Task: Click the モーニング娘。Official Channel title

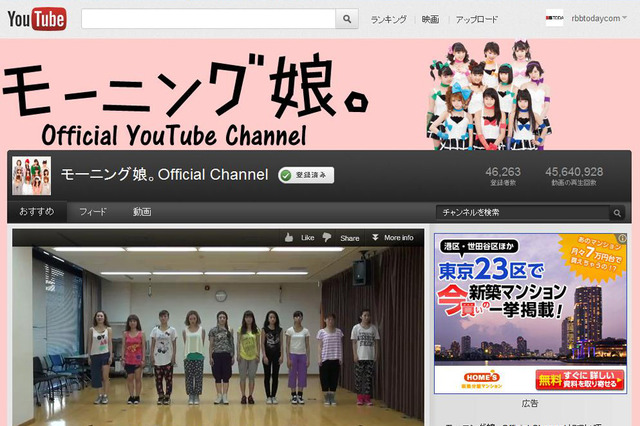Action: 164,175
